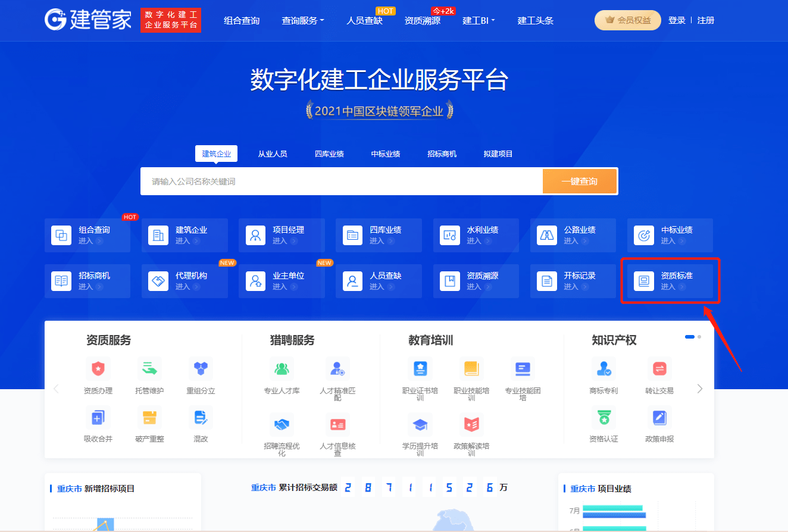Open 资质溯源 in the top navigation

(423, 21)
